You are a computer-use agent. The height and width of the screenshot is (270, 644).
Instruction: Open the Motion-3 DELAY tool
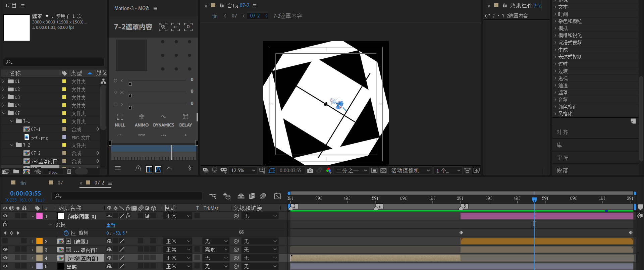(185, 120)
